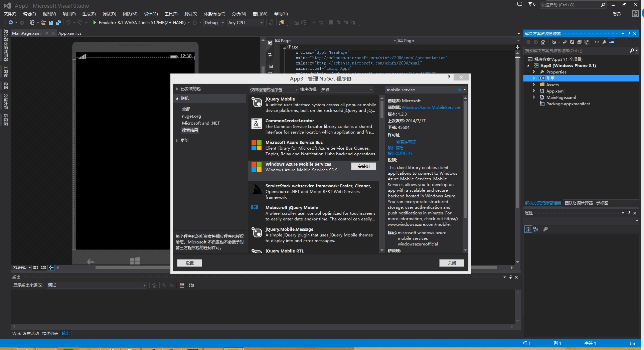Open the 文件(F) File menu
The width and height of the screenshot is (644, 350).
coord(10,14)
